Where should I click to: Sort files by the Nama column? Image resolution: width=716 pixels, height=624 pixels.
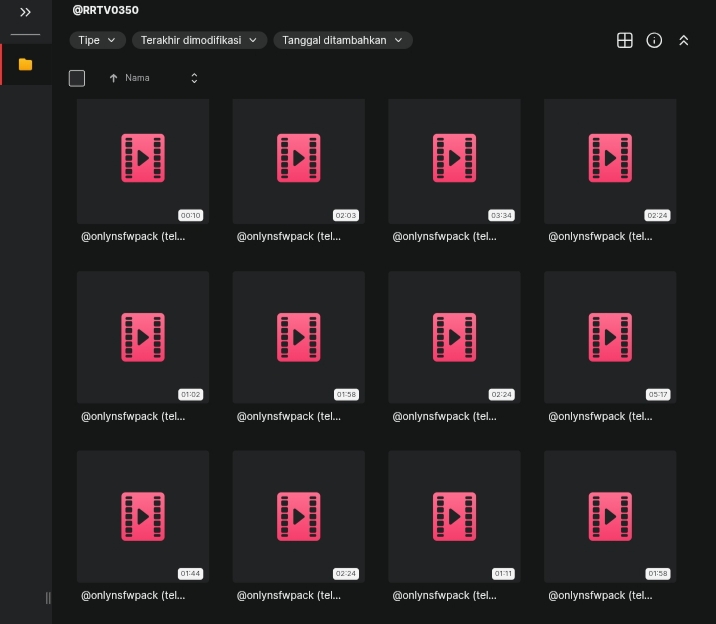pyautogui.click(x=137, y=78)
